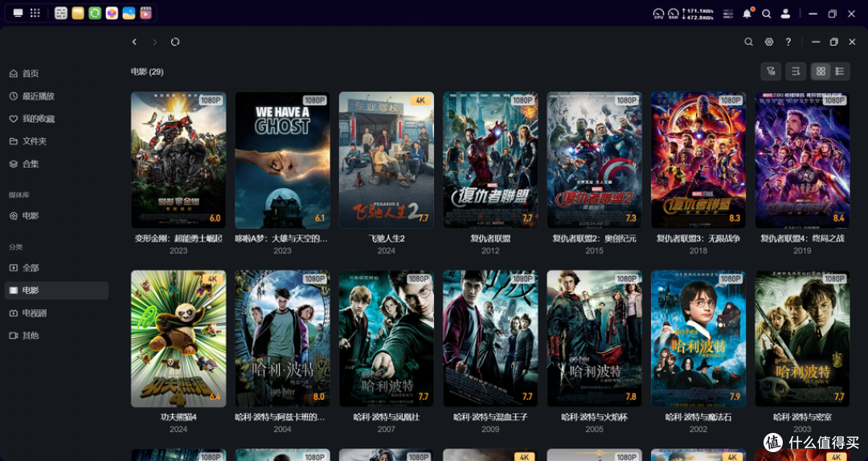
Task: Open the 哈利·波特与混血王子 poster
Action: coord(490,339)
